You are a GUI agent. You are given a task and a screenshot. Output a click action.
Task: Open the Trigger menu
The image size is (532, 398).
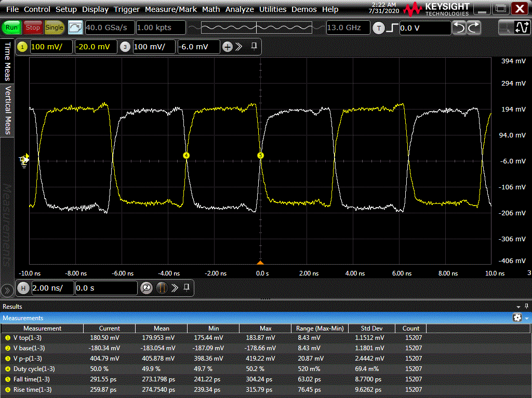(127, 9)
